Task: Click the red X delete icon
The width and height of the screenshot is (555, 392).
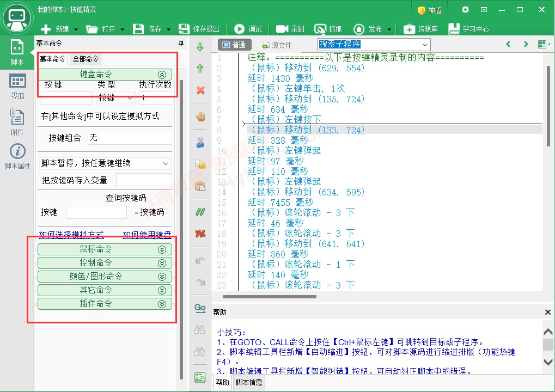Action: 200,90
